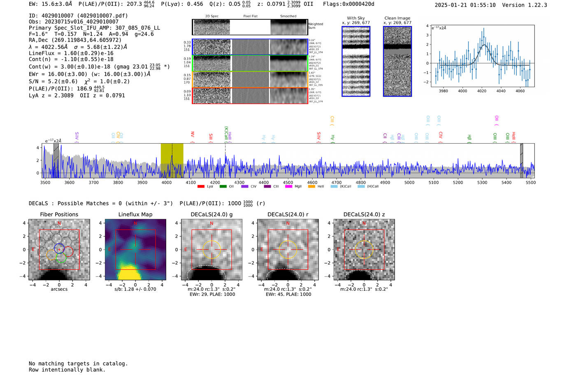
Task: Click the yellow aperture circle in DECaLS g
Action: pyautogui.click(x=211, y=250)
